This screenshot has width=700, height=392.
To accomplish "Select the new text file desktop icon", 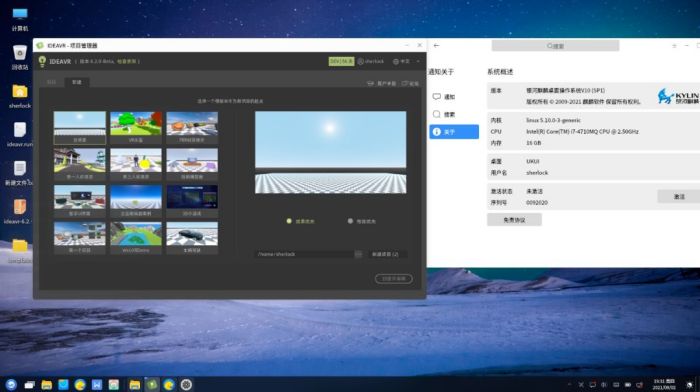I will 20,173.
